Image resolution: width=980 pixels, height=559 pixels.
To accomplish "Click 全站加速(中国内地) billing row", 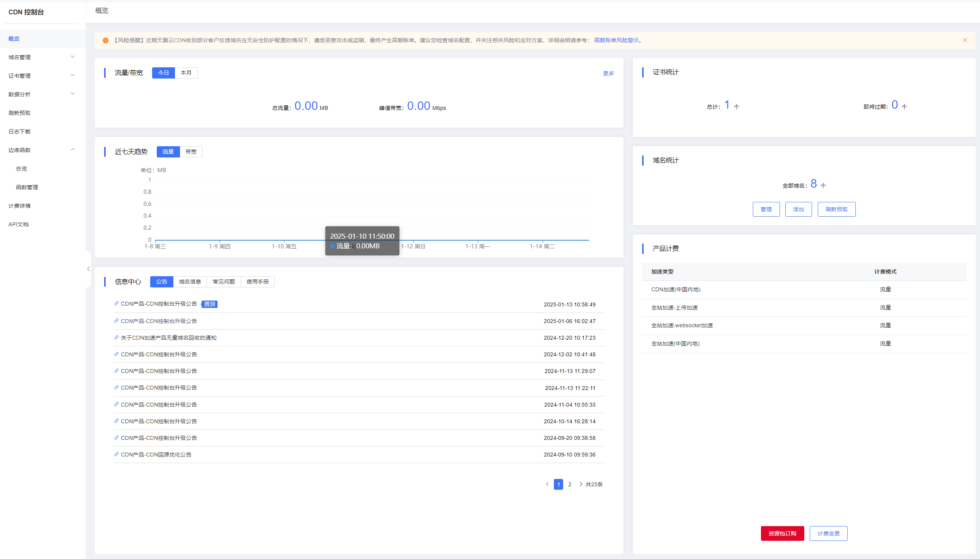I will 804,344.
